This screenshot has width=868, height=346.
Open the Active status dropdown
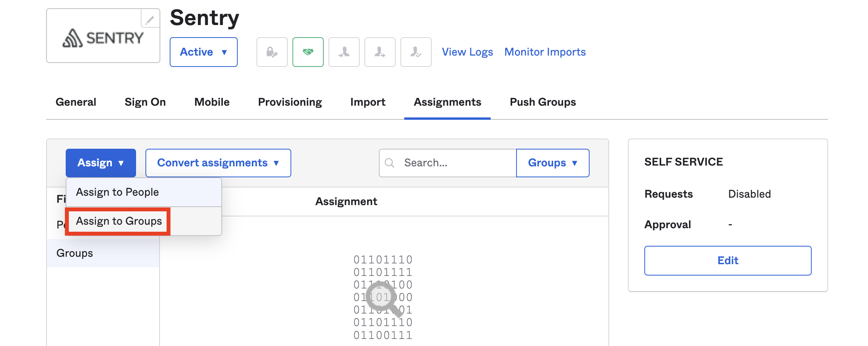tap(203, 52)
